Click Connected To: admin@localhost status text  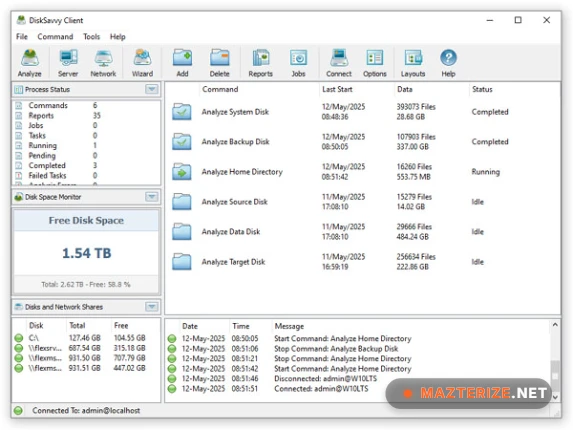(x=86, y=411)
